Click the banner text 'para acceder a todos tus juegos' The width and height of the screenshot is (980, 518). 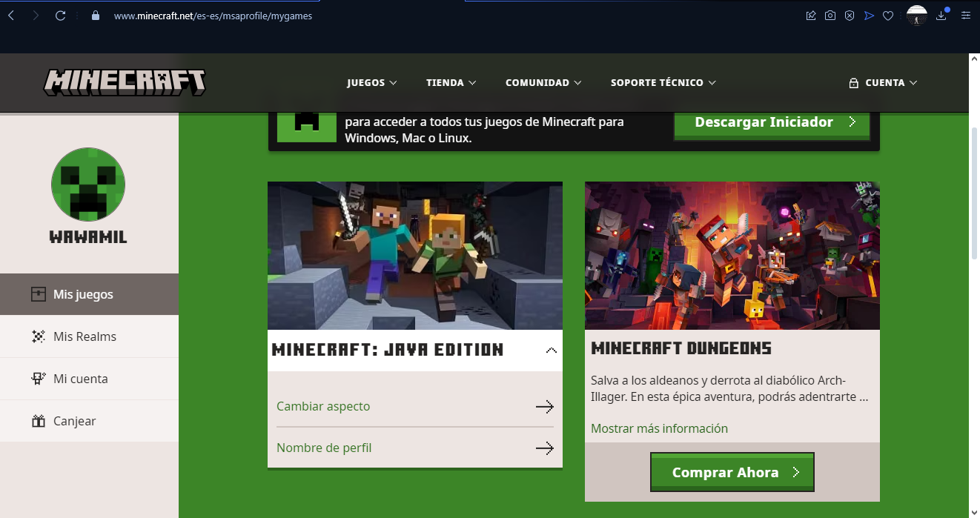pos(484,130)
